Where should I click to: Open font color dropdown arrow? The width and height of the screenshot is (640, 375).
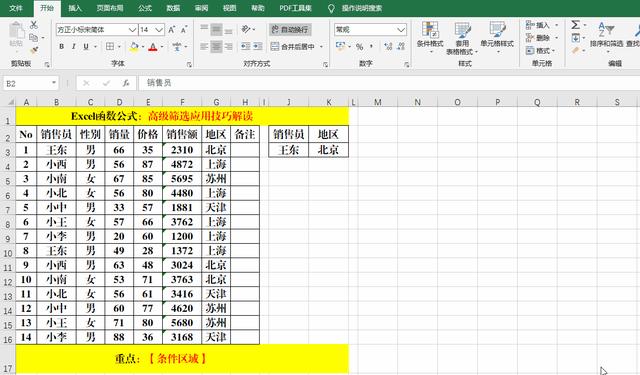pos(162,47)
